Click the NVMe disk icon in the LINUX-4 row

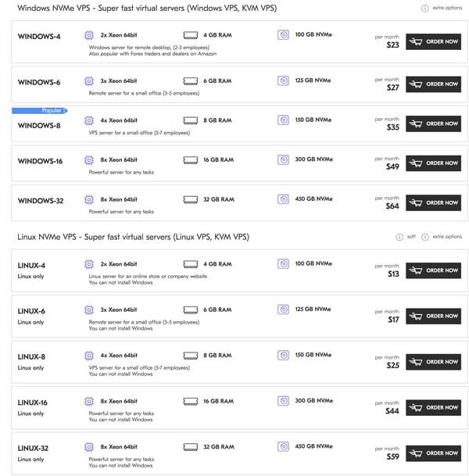pyautogui.click(x=283, y=264)
